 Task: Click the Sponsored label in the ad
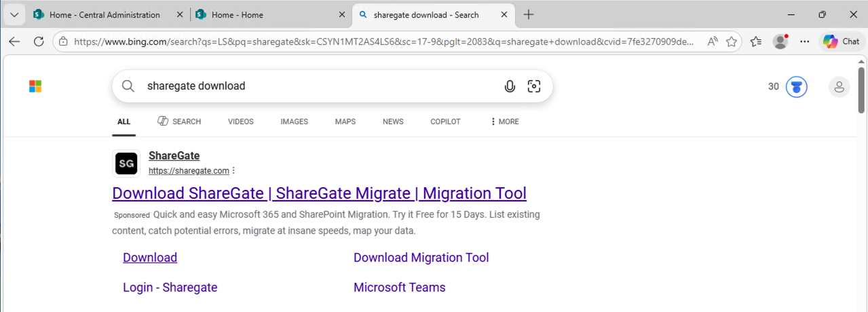132,215
